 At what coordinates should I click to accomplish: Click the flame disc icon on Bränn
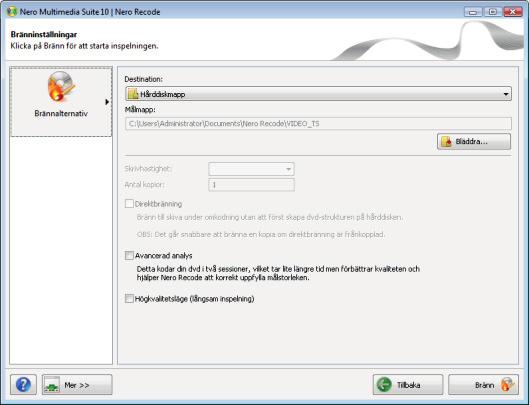point(507,385)
